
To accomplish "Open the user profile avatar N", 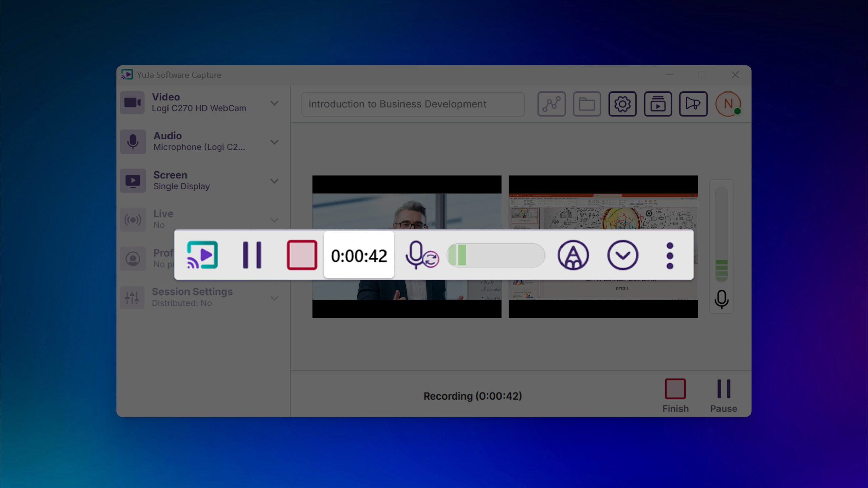I will click(728, 104).
